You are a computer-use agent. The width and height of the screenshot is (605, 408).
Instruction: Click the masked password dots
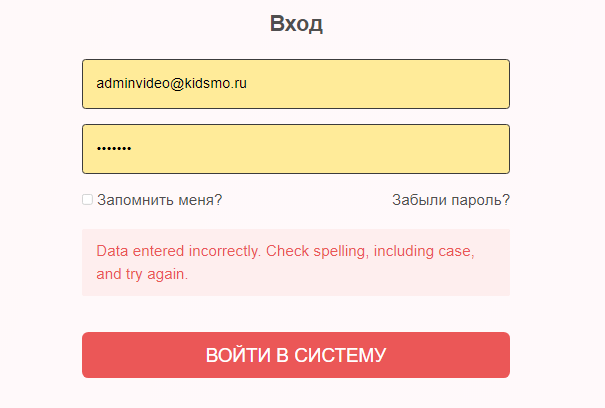point(114,148)
